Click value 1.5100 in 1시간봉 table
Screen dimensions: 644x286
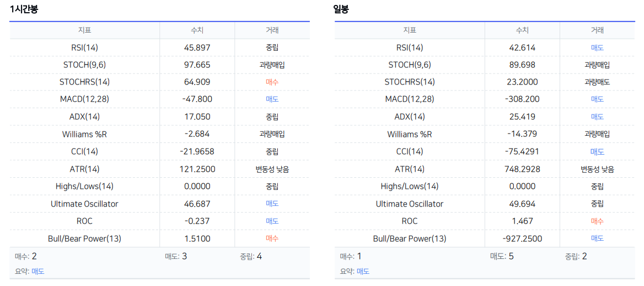[x=197, y=239]
